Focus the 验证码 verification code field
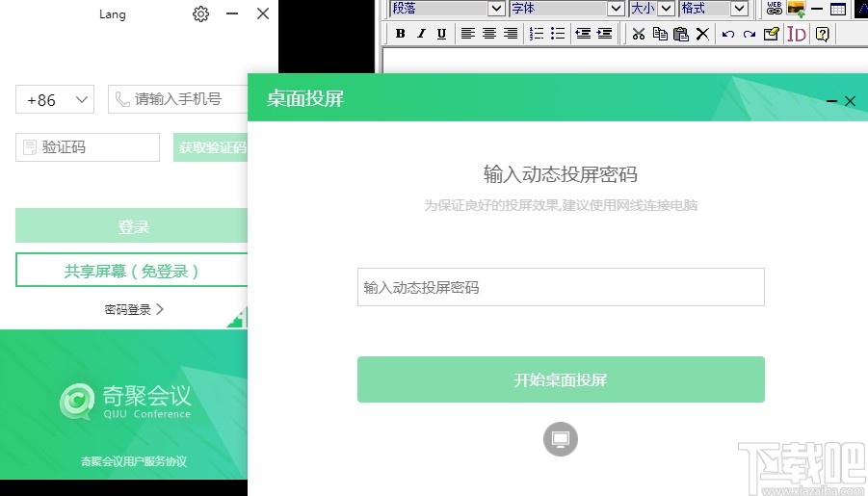868x496 pixels. (x=88, y=147)
